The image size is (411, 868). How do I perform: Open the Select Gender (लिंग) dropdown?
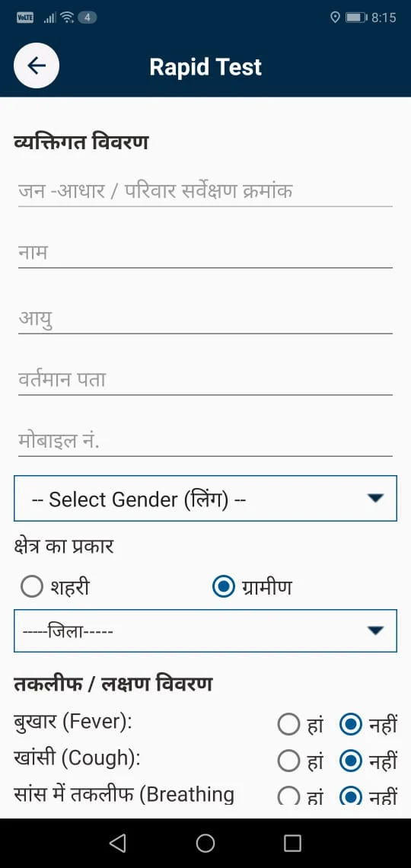[x=205, y=498]
